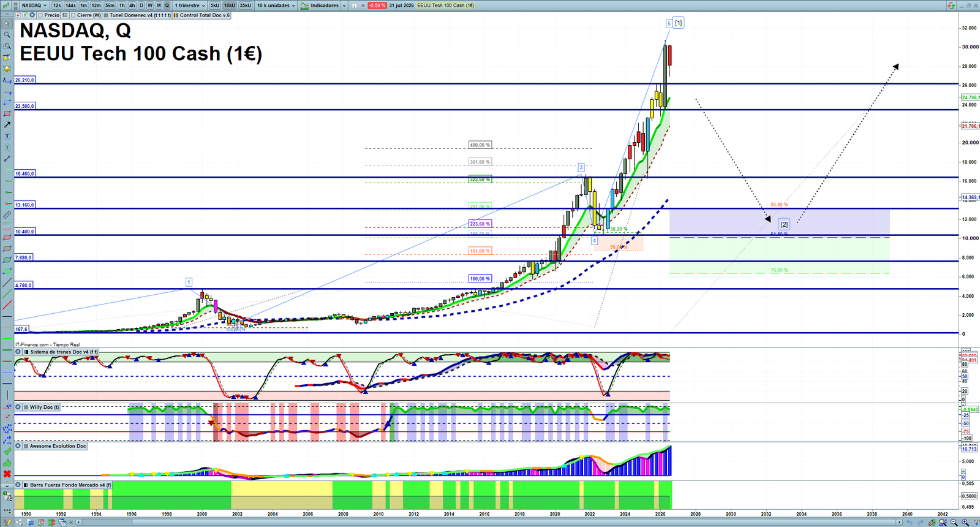This screenshot has width=980, height=527.
Task: Select the magnifier zoom tool in left toolbar
Action: point(7,35)
